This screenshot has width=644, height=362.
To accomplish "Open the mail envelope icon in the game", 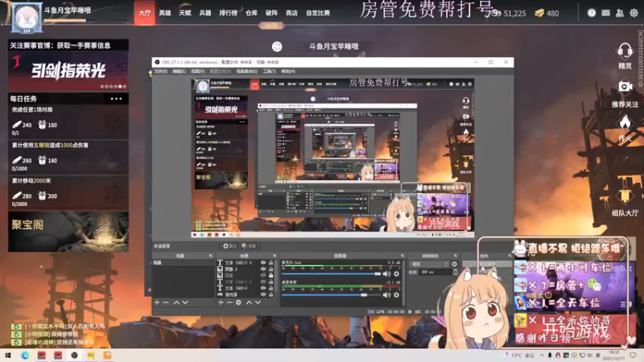I will [606, 13].
